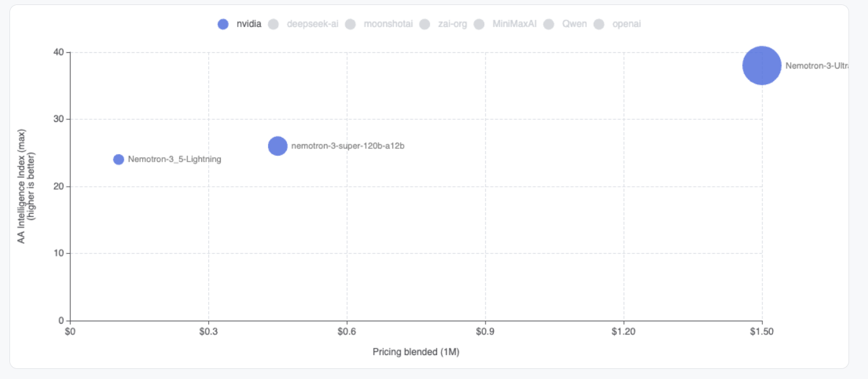Enable the Qwen legend series
This screenshot has width=868, height=379.
click(565, 24)
